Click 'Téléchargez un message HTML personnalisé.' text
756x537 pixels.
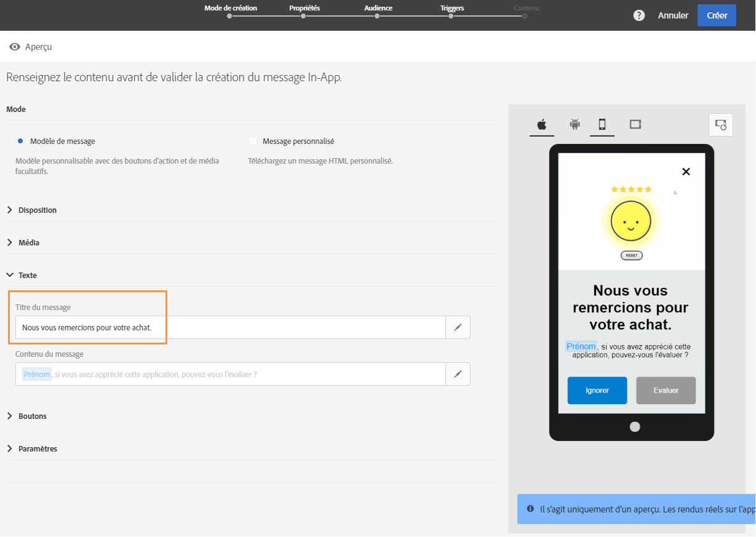pos(320,161)
